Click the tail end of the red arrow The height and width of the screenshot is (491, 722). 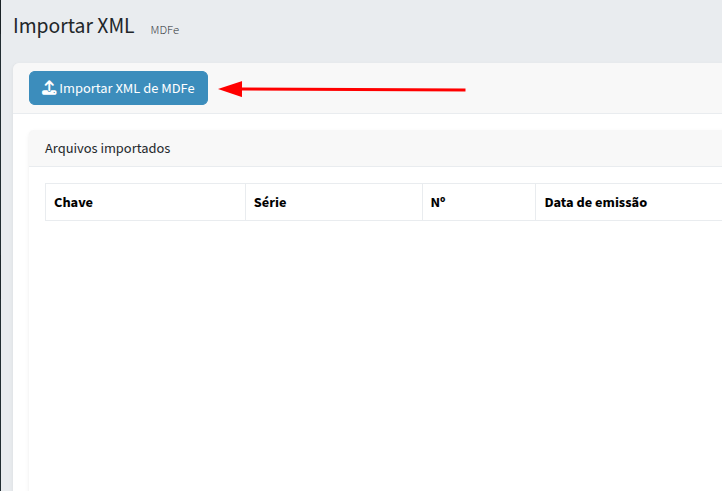coord(463,90)
